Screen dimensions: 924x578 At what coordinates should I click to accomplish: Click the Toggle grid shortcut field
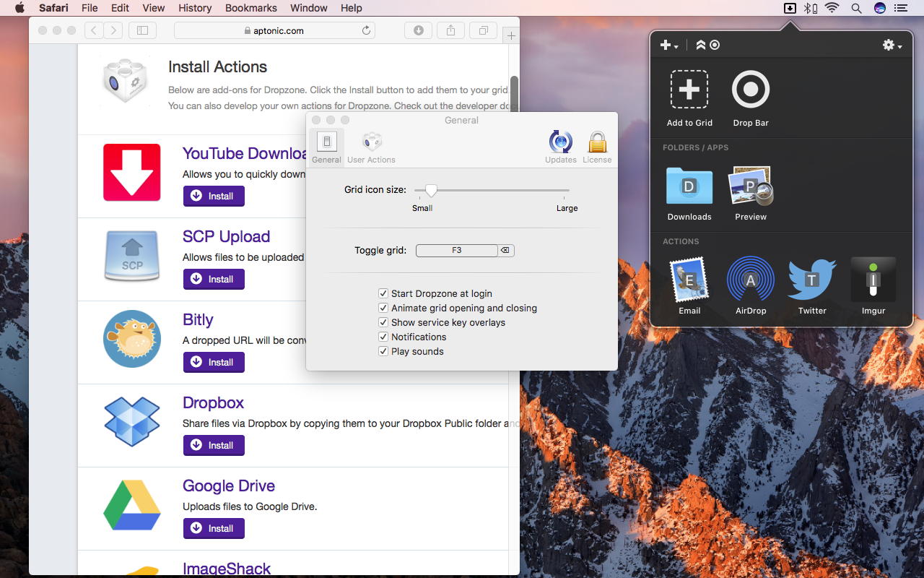pos(457,250)
